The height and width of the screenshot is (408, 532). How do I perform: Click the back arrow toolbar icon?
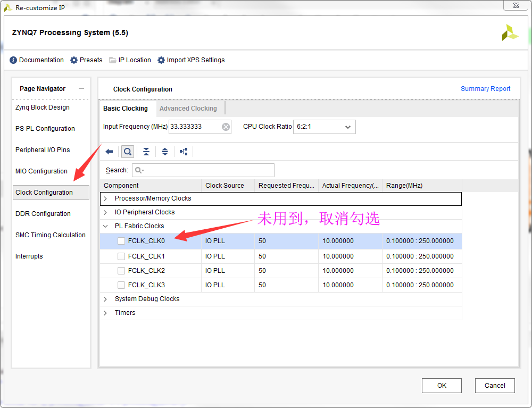[x=109, y=152]
